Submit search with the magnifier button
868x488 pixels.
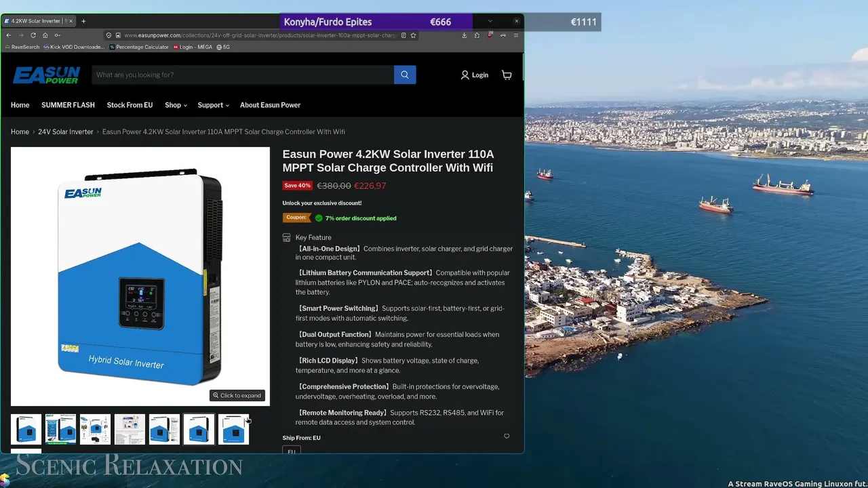pyautogui.click(x=405, y=75)
